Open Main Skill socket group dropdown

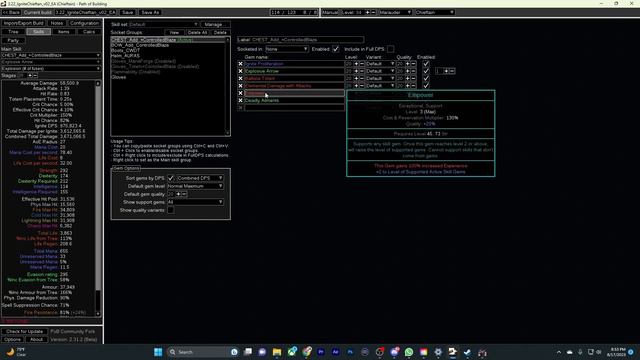[x=51, y=55]
